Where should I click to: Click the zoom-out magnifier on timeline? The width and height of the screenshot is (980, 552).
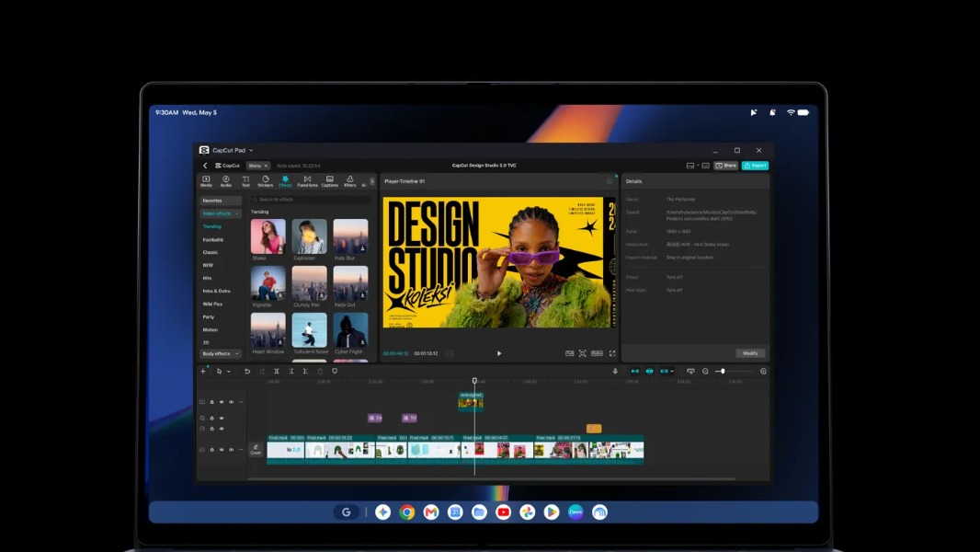tap(705, 372)
